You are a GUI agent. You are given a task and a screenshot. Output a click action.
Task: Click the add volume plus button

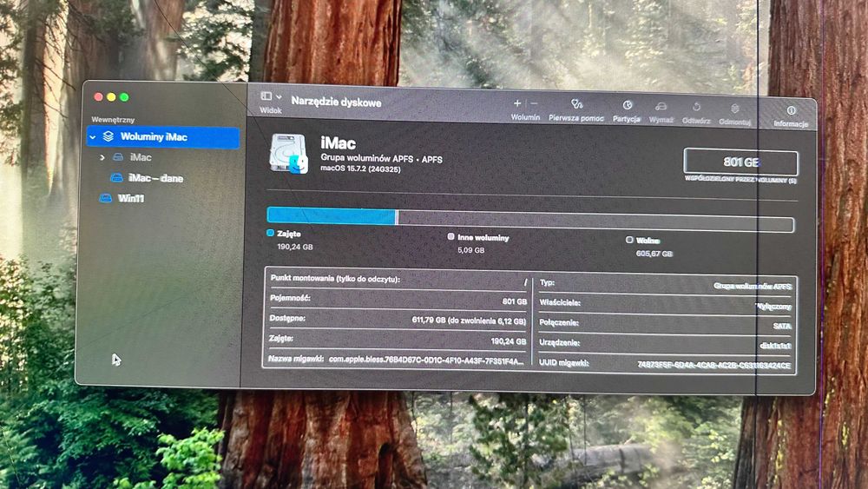[x=517, y=103]
